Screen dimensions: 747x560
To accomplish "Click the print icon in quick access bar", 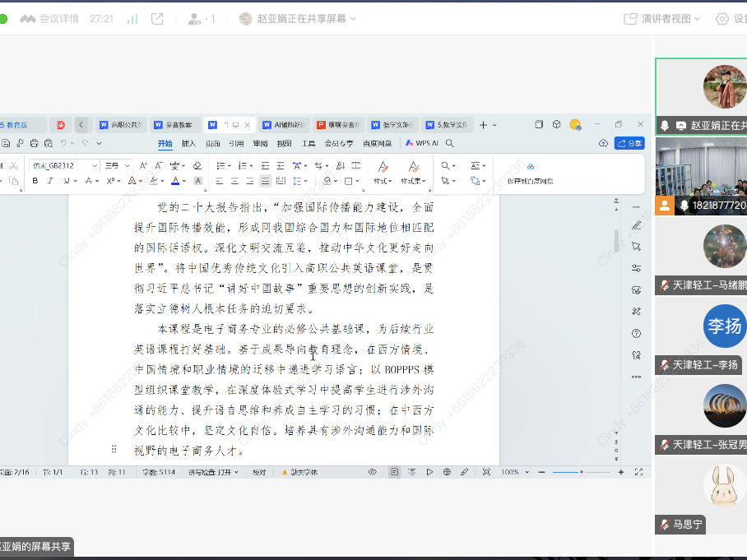I will pos(33,143).
